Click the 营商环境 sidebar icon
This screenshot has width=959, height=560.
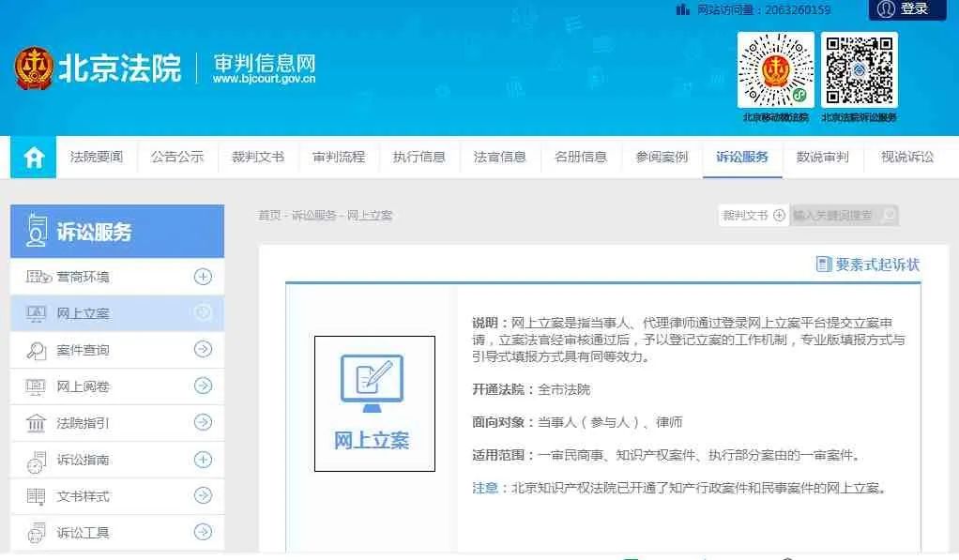(x=38, y=277)
